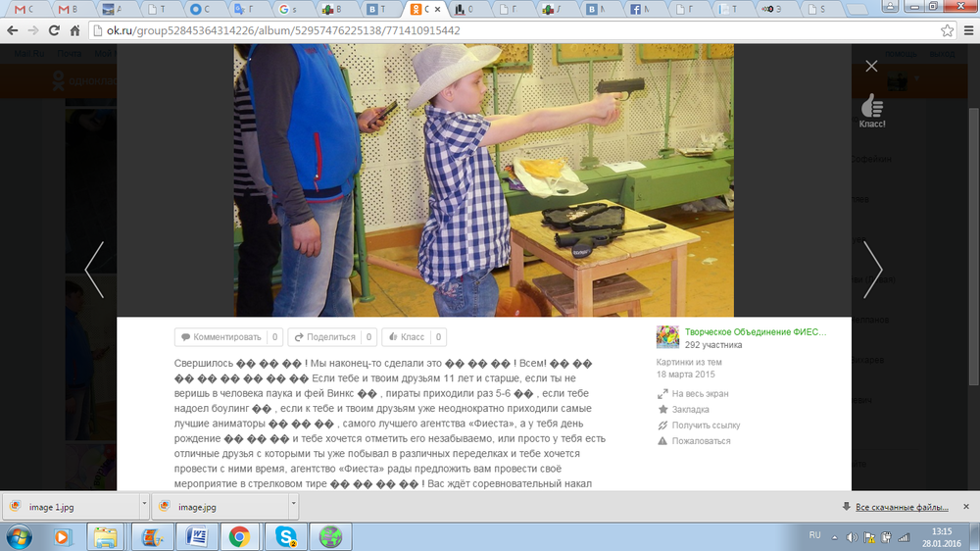Add photo to bookmarks via Закладка

pyautogui.click(x=690, y=410)
